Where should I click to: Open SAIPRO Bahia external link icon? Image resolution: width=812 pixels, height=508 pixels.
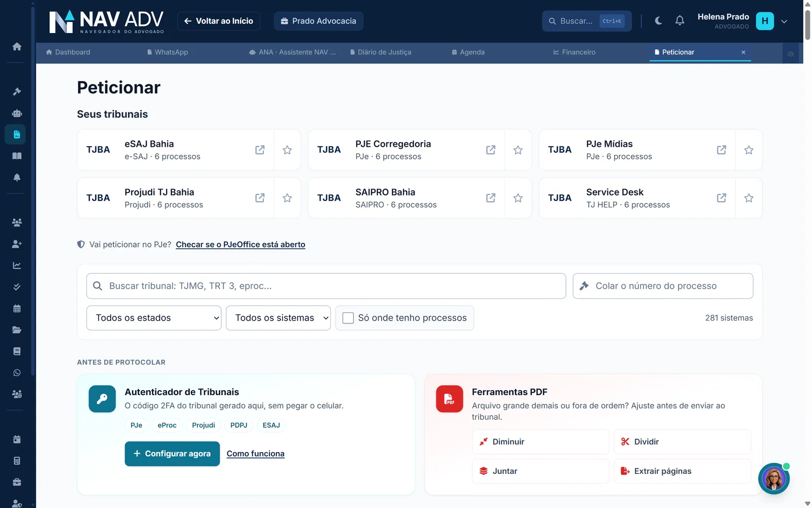[491, 198]
